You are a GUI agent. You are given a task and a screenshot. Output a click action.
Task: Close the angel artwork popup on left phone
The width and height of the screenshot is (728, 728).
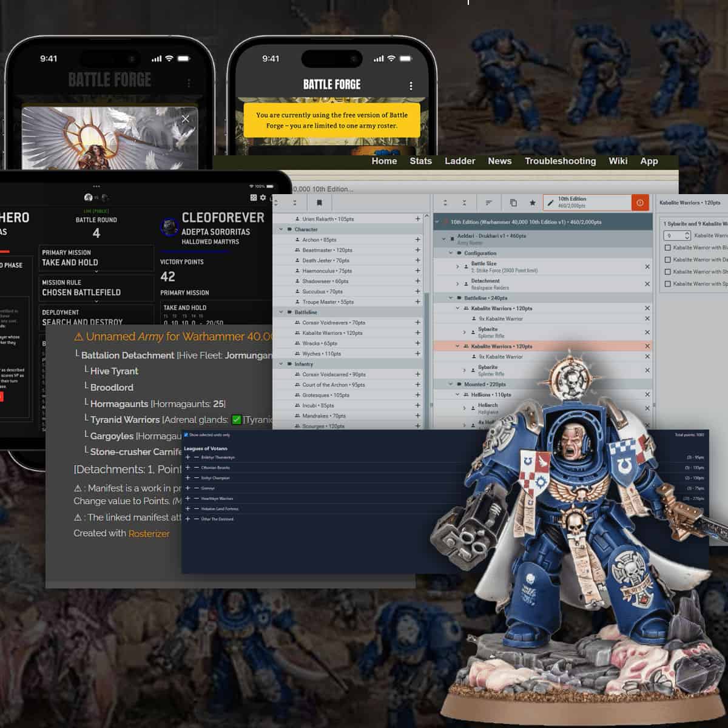[186, 119]
